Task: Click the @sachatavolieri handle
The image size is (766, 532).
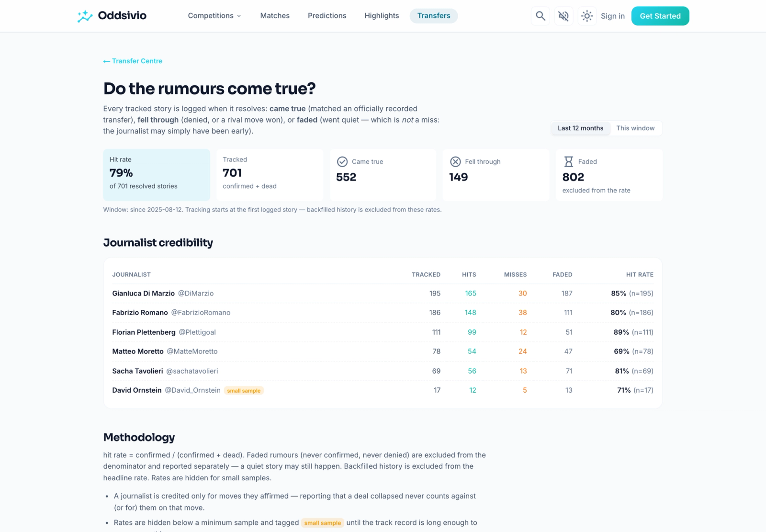Action: 192,371
